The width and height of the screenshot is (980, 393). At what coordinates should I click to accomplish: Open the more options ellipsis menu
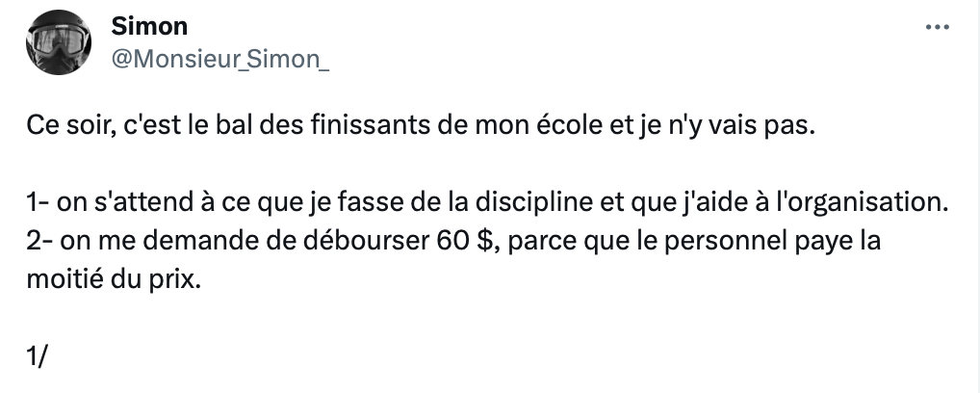(x=937, y=28)
